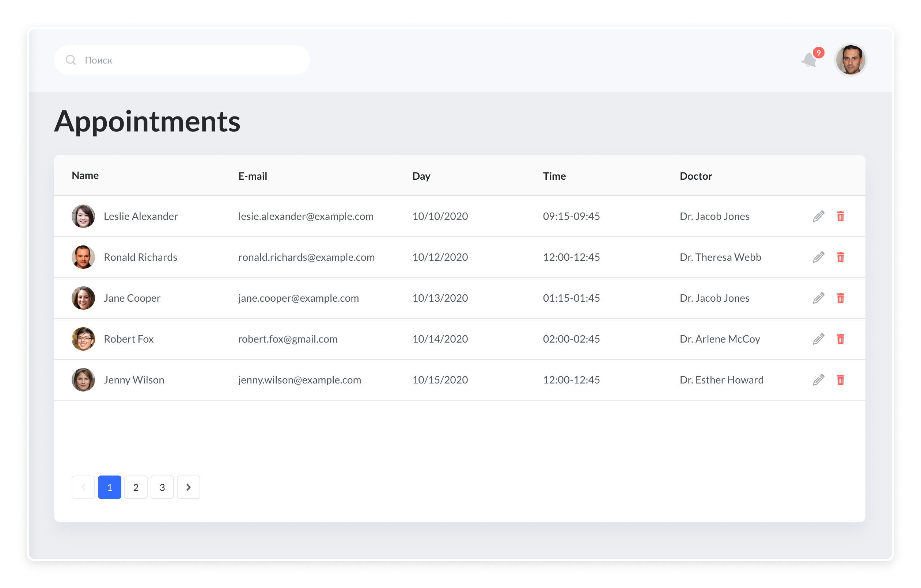Select the name Jane Cooper

click(x=132, y=298)
